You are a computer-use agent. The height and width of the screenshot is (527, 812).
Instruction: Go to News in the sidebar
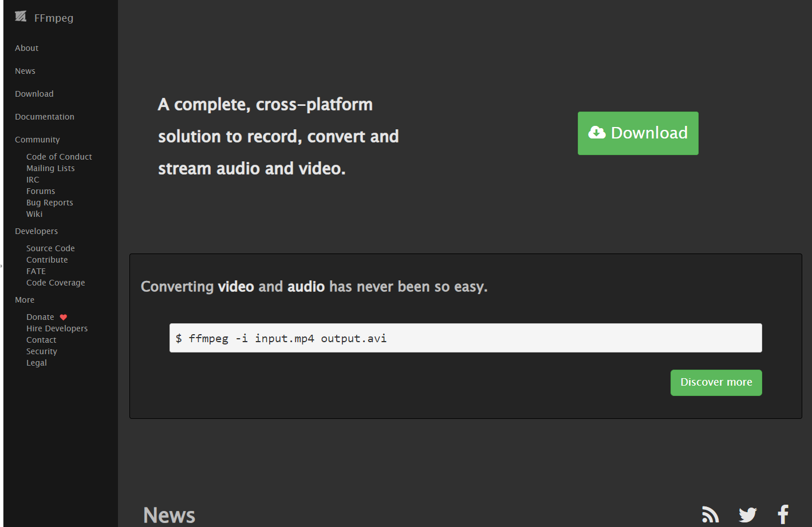tap(25, 71)
